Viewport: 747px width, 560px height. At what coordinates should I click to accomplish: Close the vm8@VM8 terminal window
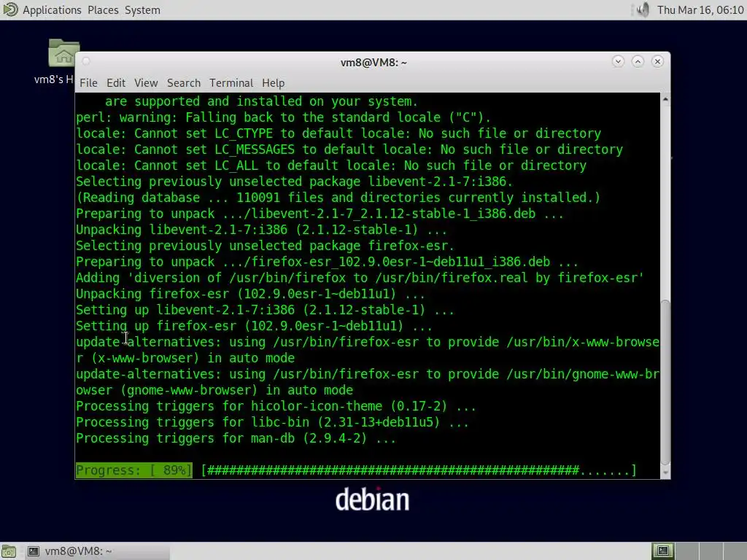(657, 61)
